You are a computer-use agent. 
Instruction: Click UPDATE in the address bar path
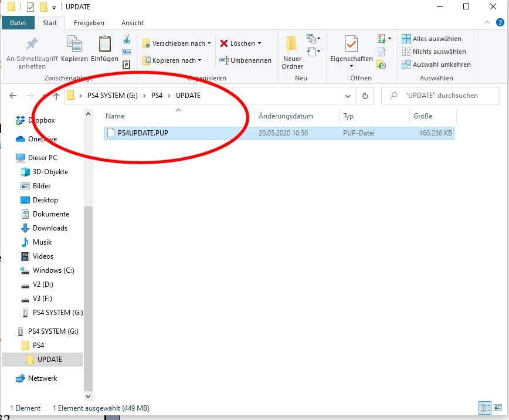188,96
